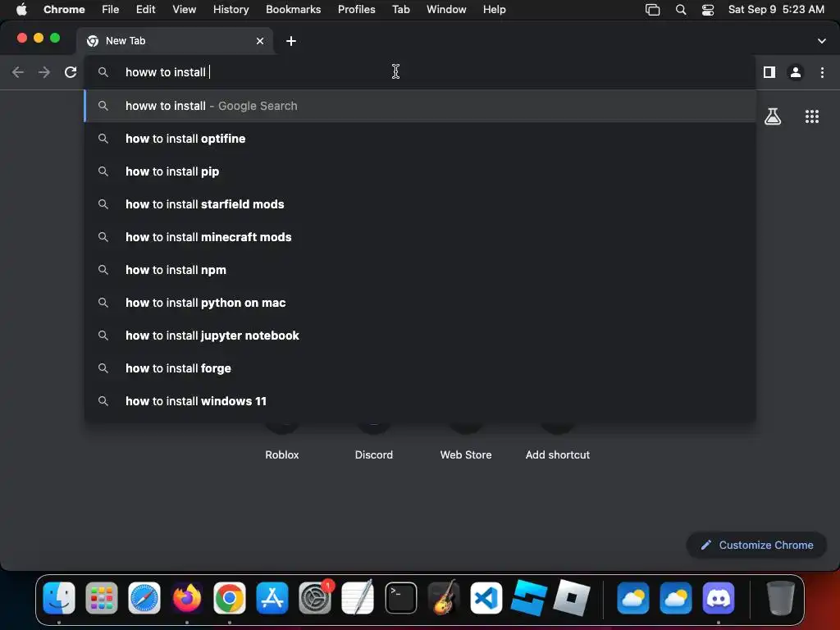
Task: Open the Chrome Labs flask icon
Action: [x=773, y=116]
